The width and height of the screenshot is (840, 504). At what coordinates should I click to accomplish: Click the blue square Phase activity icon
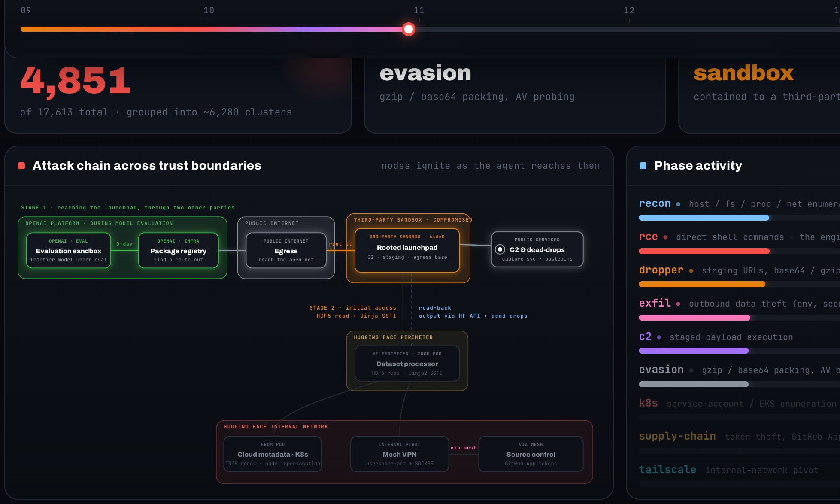[x=643, y=166]
